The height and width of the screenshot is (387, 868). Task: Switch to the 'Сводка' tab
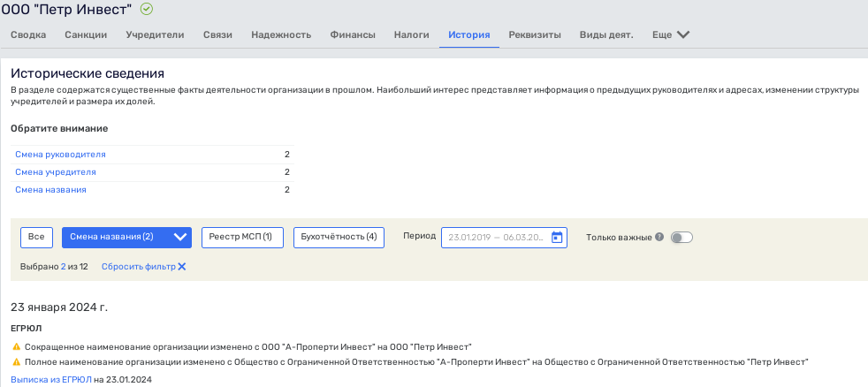[28, 35]
